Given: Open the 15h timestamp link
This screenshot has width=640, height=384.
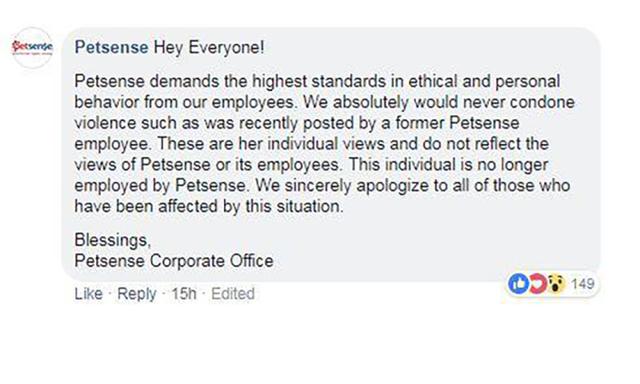Looking at the screenshot, I should point(184,293).
